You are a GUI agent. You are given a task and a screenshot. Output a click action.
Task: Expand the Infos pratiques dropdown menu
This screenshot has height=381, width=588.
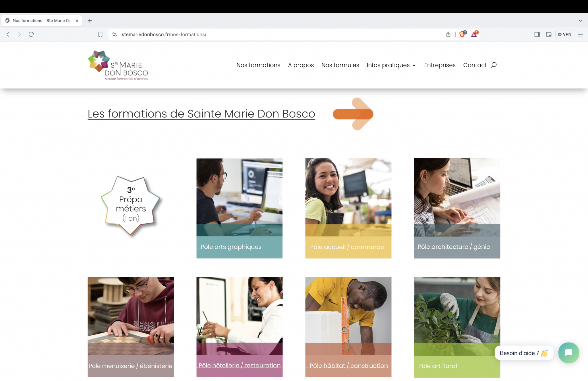[x=391, y=65]
